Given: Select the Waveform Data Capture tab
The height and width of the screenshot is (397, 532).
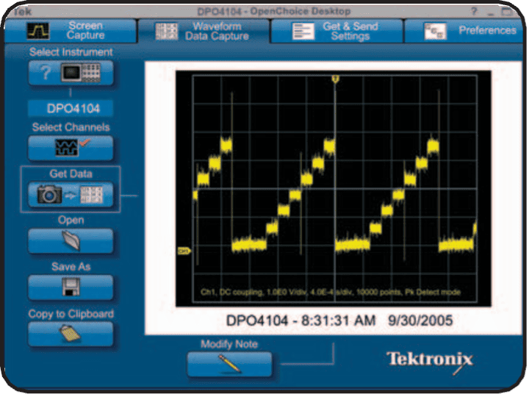Looking at the screenshot, I should [204, 31].
